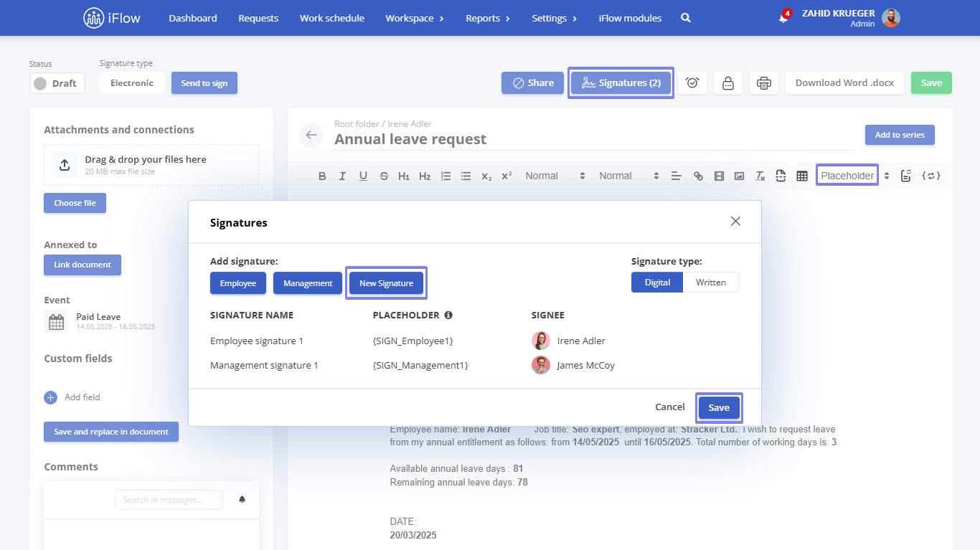Open text alignment options

pyautogui.click(x=676, y=176)
